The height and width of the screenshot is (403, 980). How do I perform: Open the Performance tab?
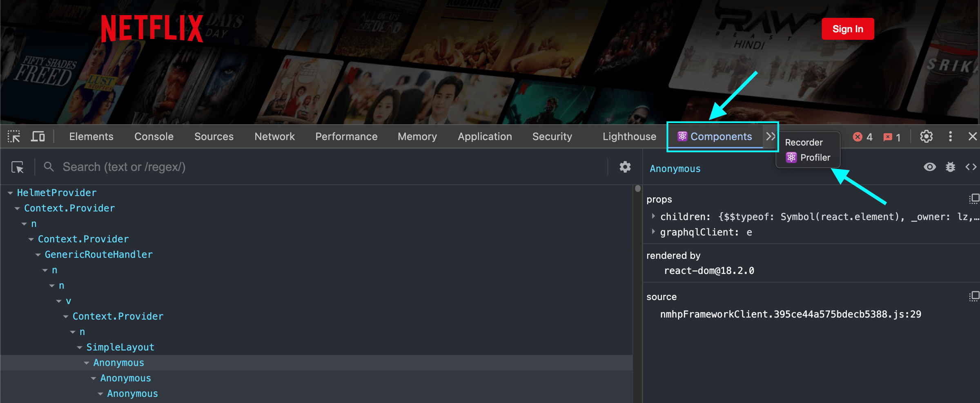tap(346, 137)
